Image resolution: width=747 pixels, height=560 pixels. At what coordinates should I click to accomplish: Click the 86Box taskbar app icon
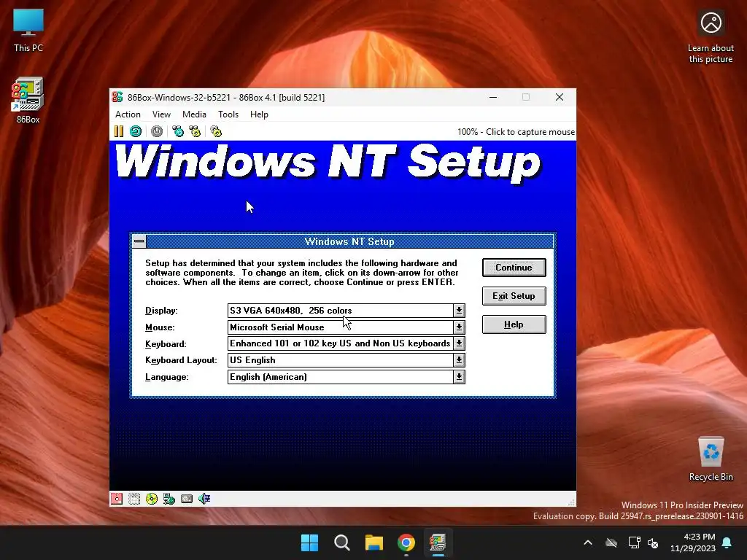438,542
